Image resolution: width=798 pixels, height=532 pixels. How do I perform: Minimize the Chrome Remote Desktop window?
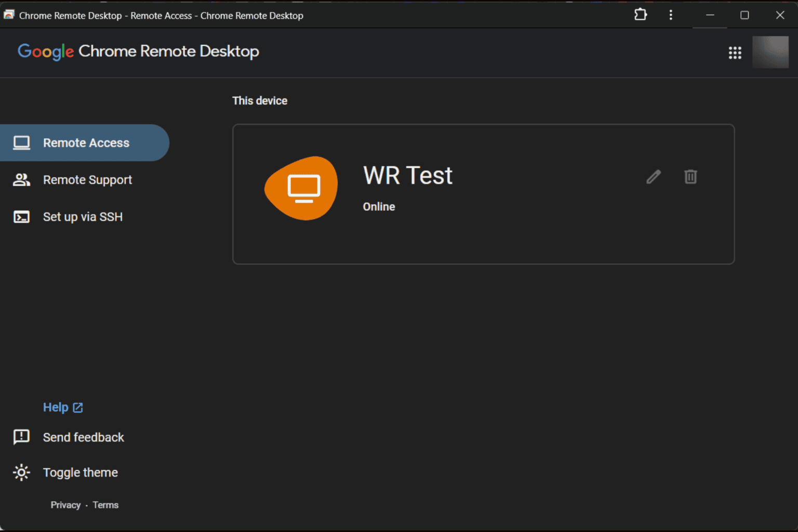710,15
